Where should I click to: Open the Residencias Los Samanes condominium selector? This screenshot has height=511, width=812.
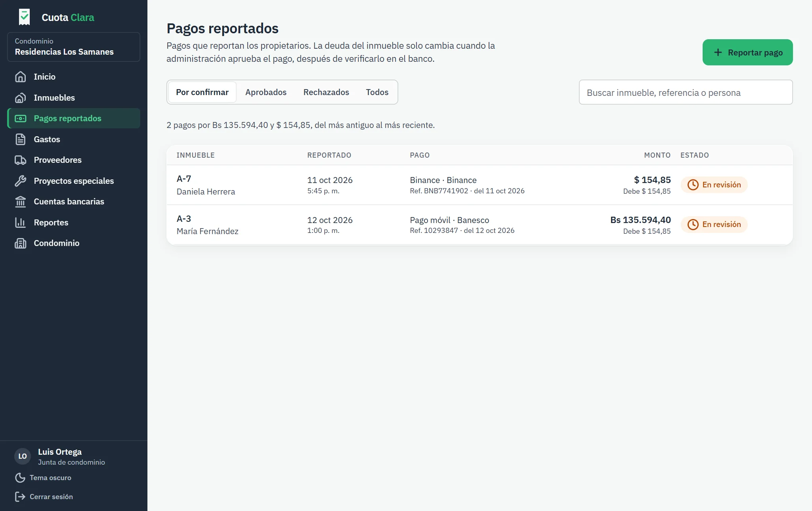74,47
